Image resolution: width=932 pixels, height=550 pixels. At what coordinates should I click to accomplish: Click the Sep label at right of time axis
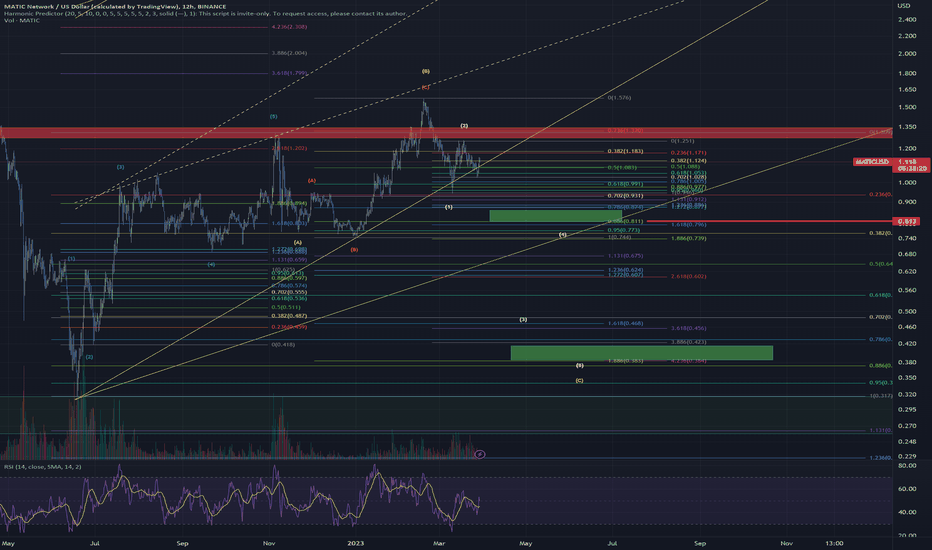[x=700, y=543]
